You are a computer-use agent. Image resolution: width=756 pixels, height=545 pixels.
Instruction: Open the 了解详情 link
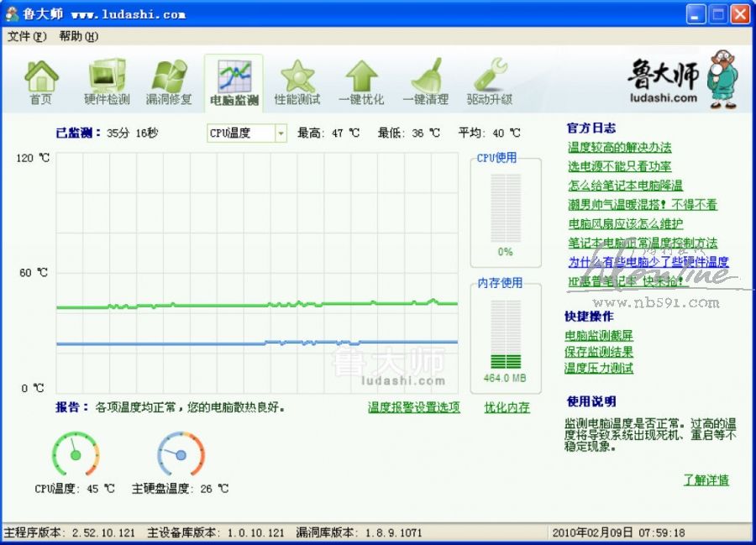[706, 480]
